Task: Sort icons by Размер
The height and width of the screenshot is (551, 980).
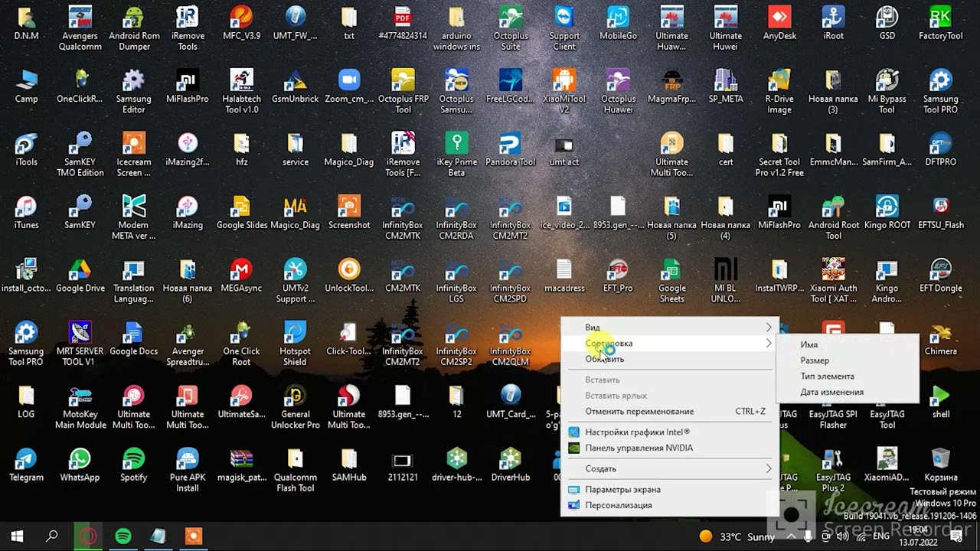Action: [847, 360]
